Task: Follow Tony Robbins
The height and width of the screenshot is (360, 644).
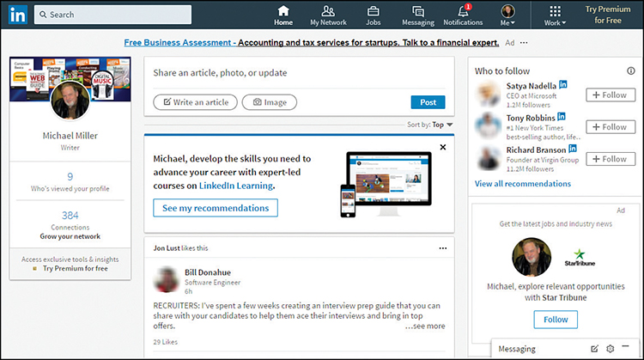Action: tap(611, 127)
